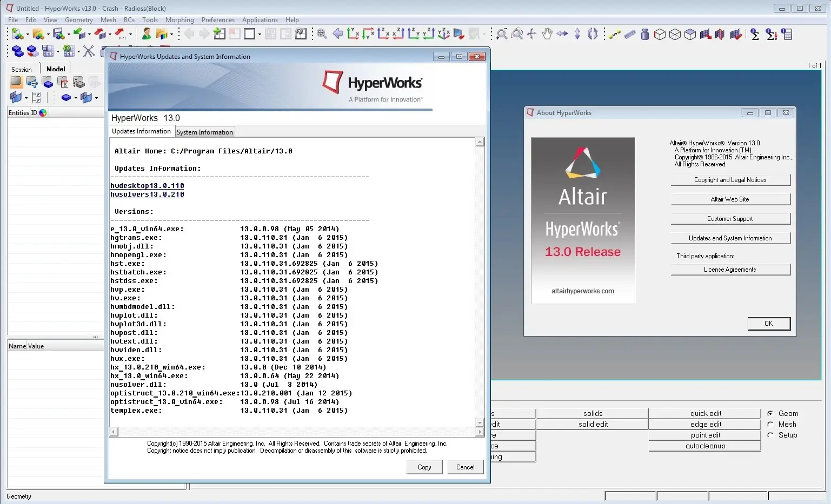
Task: Click the calculator table icon
Action: point(787,34)
